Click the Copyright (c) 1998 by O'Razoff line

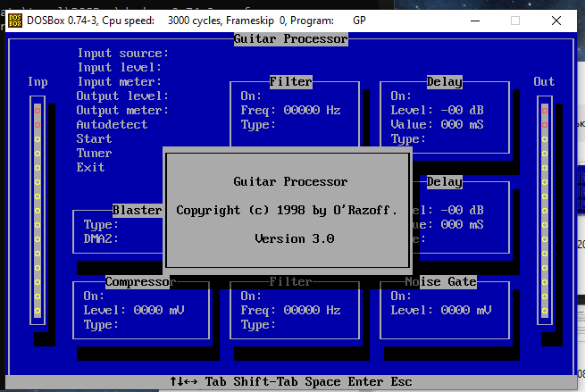coord(287,211)
